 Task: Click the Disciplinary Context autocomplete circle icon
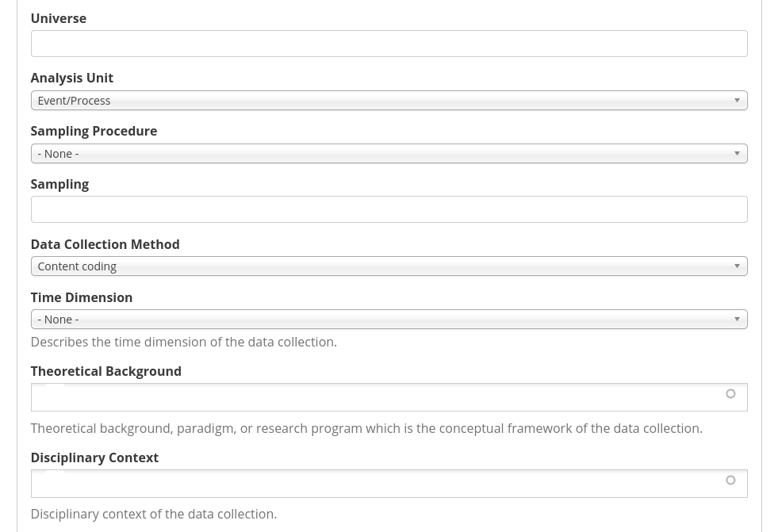tap(730, 480)
